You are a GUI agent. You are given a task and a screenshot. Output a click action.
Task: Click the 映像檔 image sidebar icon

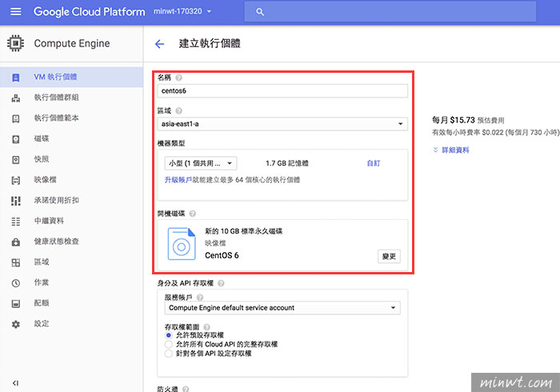[16, 180]
